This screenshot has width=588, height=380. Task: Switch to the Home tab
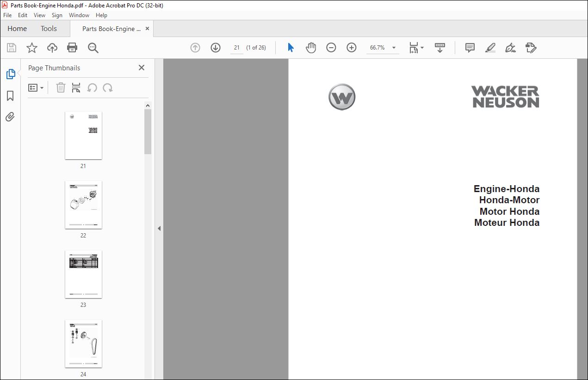click(x=17, y=29)
